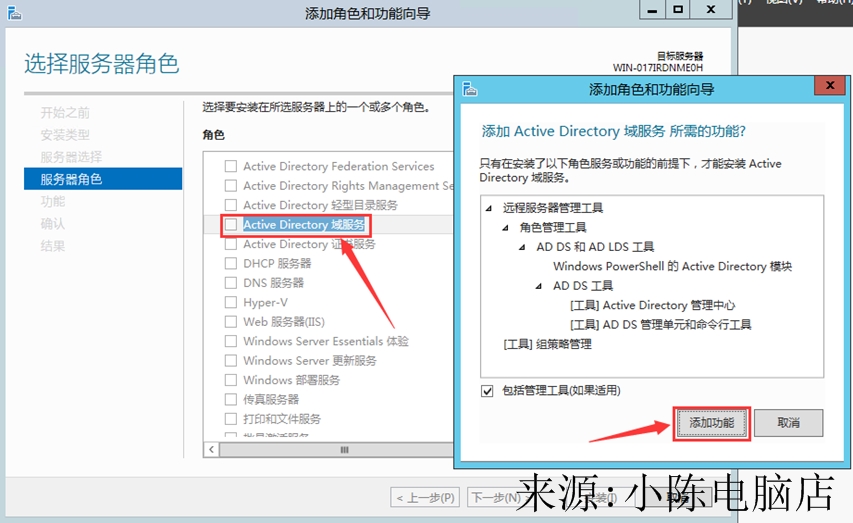The height and width of the screenshot is (523, 853).
Task: Check Active Directory Federation Services checkbox
Action: pos(231,166)
